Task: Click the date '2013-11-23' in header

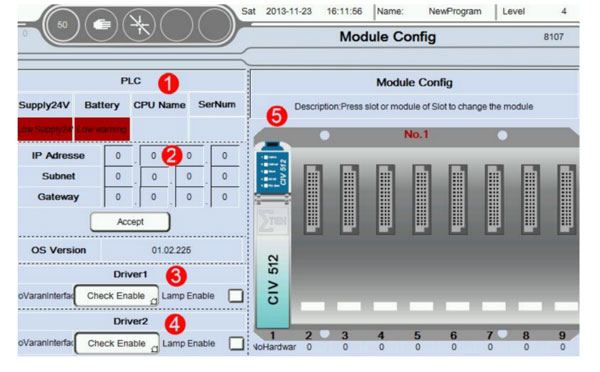Action: coord(289,11)
